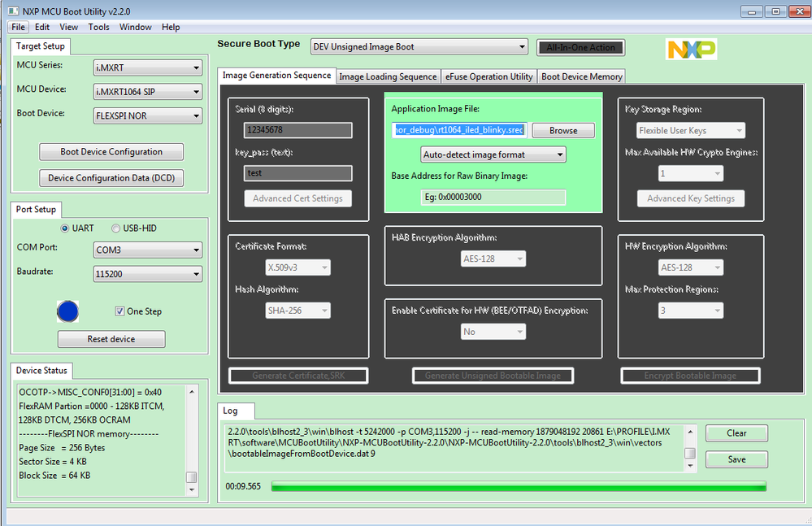Click the OCOTP->MISC_CONF0 status line

90,393
